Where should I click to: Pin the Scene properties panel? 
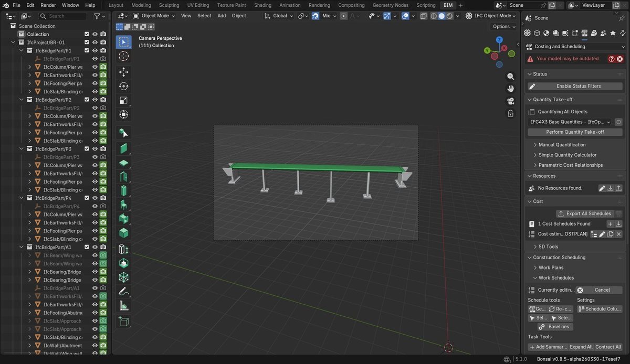click(x=622, y=18)
